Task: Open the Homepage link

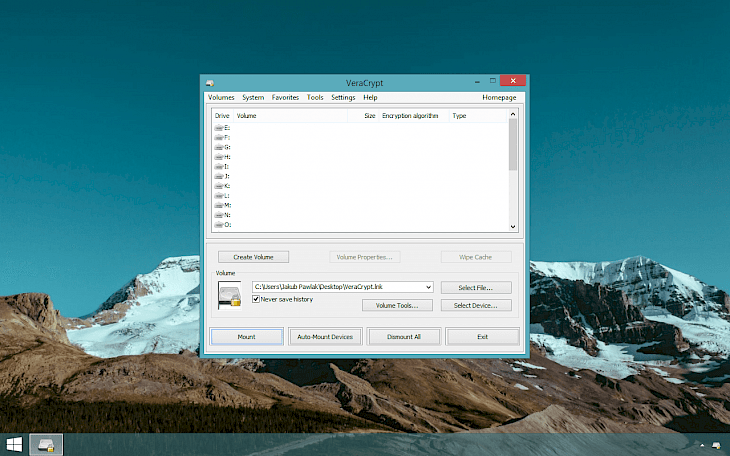Action: tap(499, 97)
